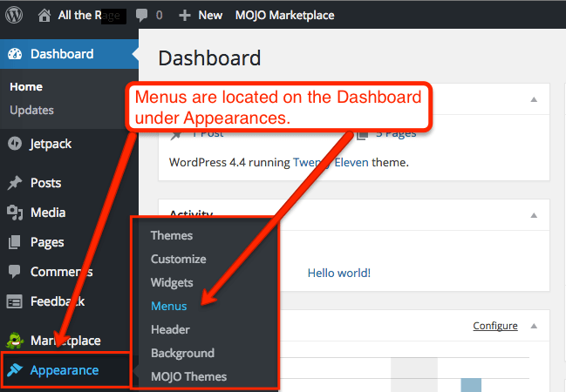Click the WordPress 4.4 running text
Screen dimensions: 566x392
point(229,162)
